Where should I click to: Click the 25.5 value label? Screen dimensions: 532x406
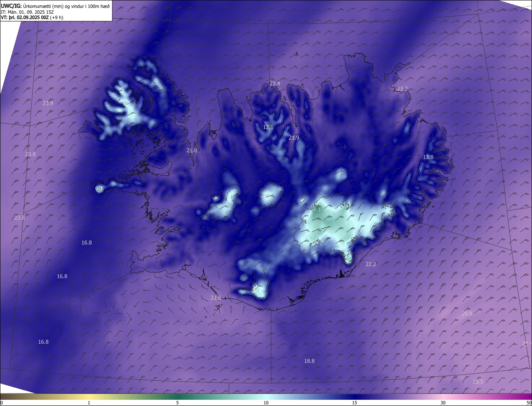(x=478, y=382)
